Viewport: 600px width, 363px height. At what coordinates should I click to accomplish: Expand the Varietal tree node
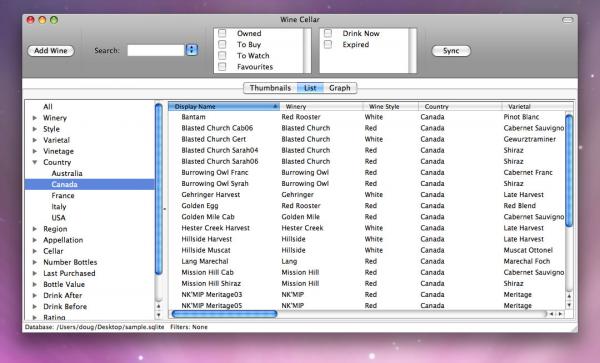pos(34,140)
